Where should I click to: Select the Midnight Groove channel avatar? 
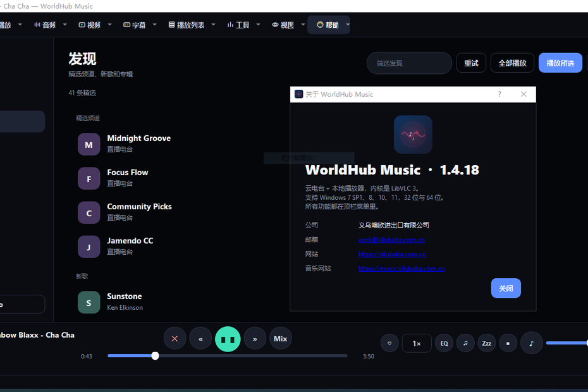tap(89, 144)
